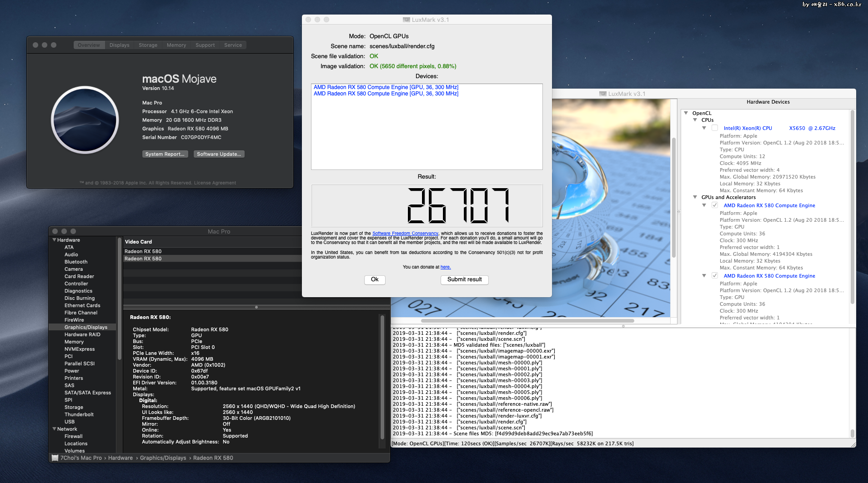Open the Support tab
The image size is (868, 483).
[205, 45]
